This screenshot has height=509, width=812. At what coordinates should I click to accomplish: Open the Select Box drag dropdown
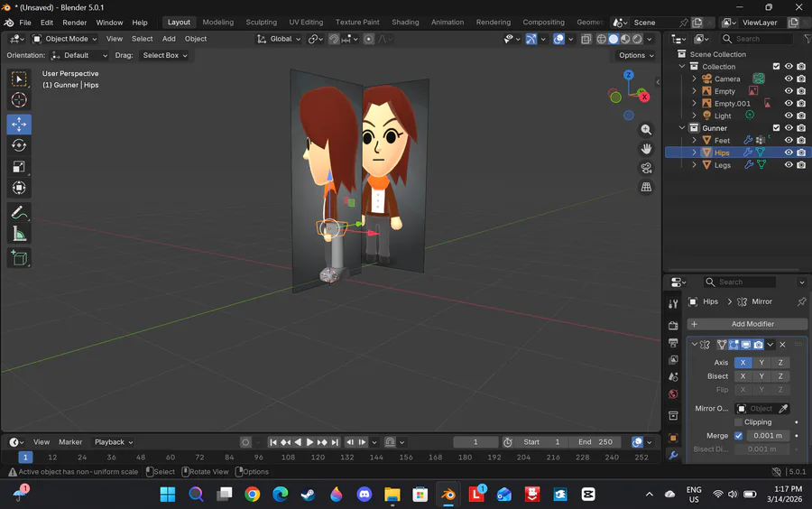pyautogui.click(x=165, y=55)
